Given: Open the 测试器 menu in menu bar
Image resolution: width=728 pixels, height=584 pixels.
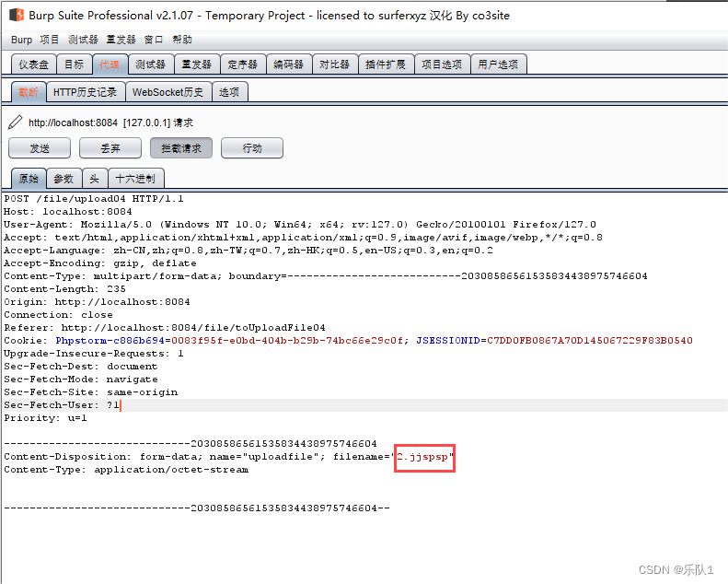Looking at the screenshot, I should [83, 40].
